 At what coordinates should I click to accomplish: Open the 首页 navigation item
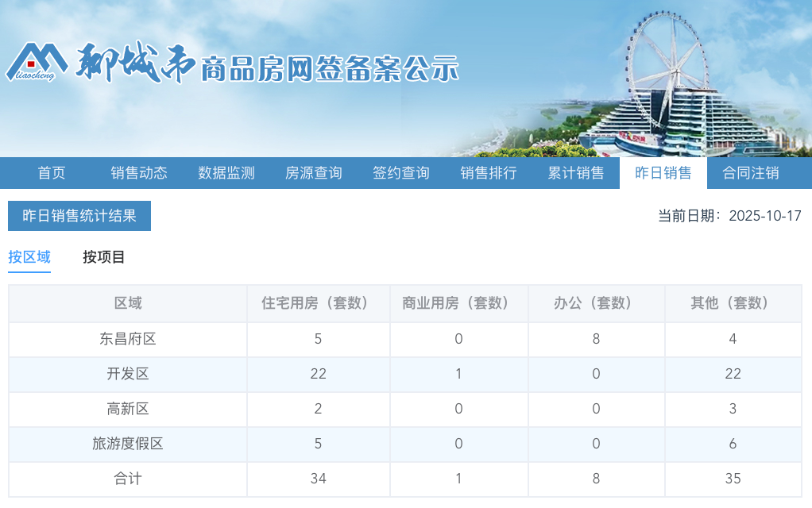click(x=51, y=173)
